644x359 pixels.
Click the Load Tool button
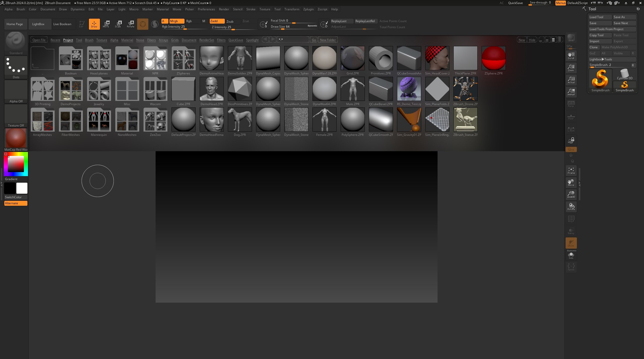tap(600, 17)
